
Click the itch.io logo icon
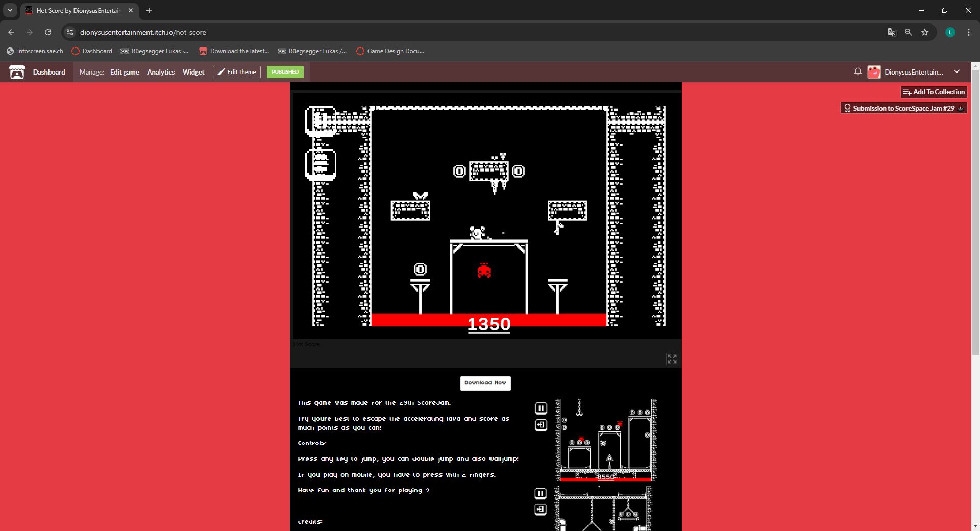tap(17, 72)
